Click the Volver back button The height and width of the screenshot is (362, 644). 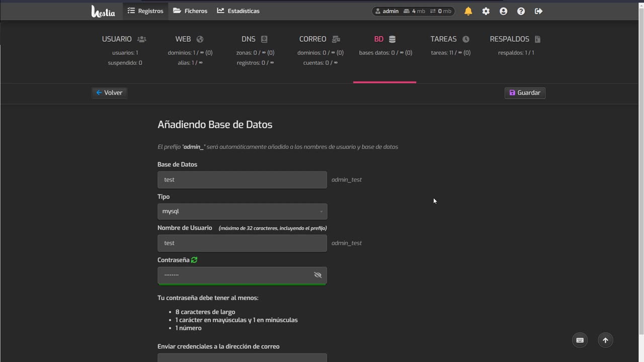pyautogui.click(x=110, y=93)
